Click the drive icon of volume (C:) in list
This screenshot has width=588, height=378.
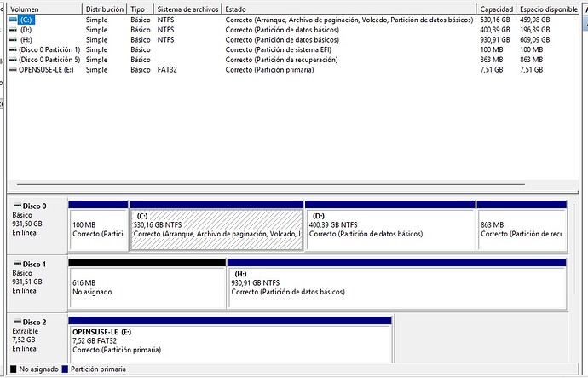point(13,19)
